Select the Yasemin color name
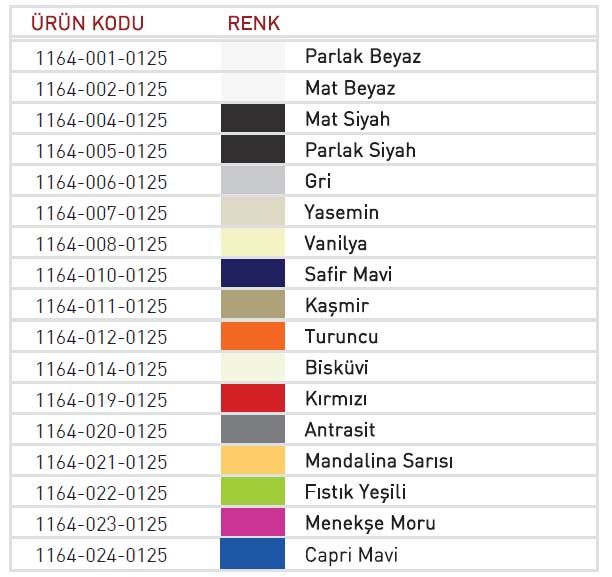 342,212
